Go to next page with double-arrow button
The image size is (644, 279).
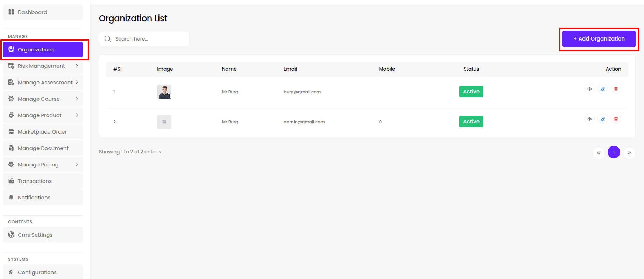click(629, 153)
